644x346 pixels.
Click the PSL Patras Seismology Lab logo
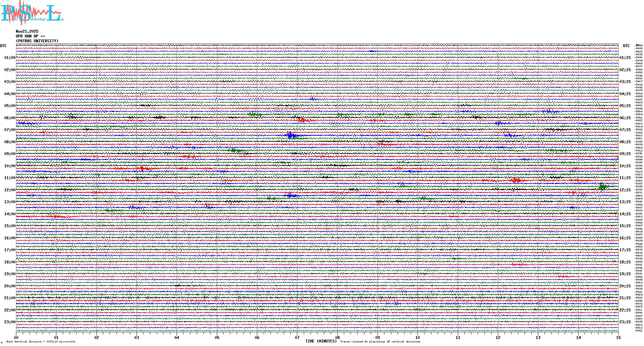tap(32, 13)
